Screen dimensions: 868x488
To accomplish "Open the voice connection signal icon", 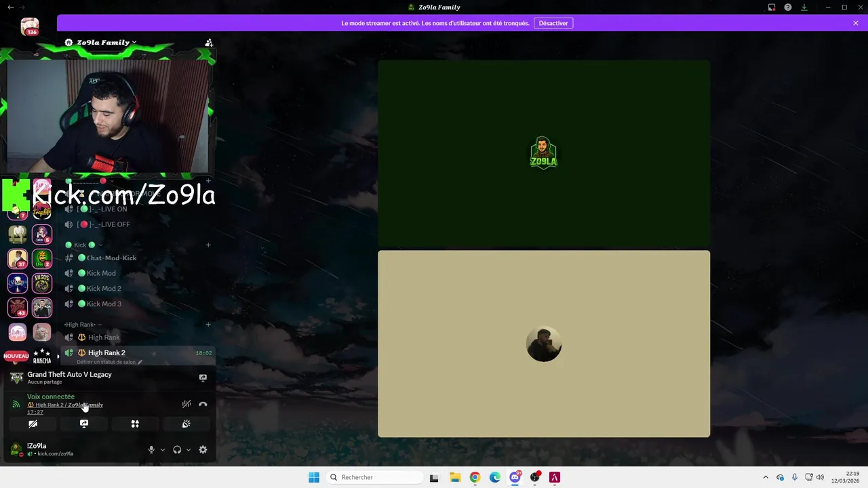I will point(16,404).
